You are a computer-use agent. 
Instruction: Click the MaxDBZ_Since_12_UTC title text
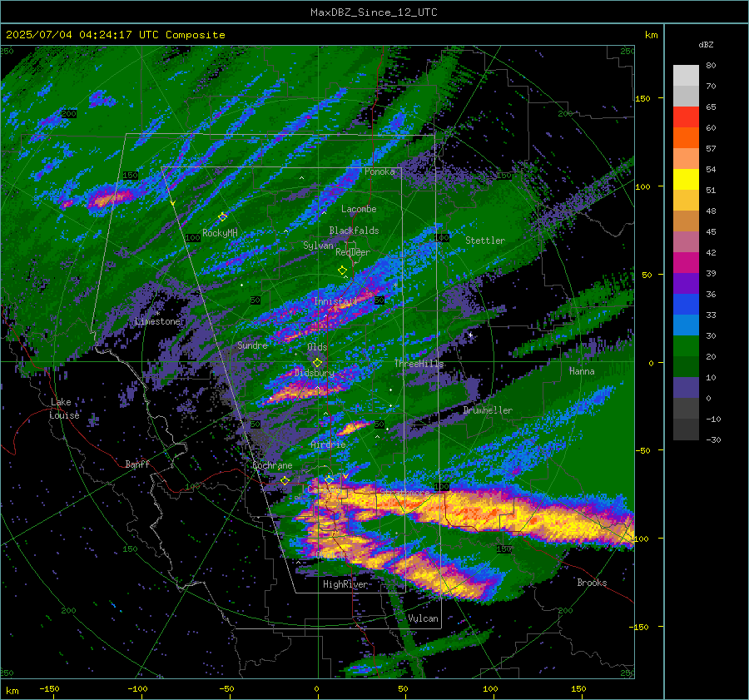374,12
